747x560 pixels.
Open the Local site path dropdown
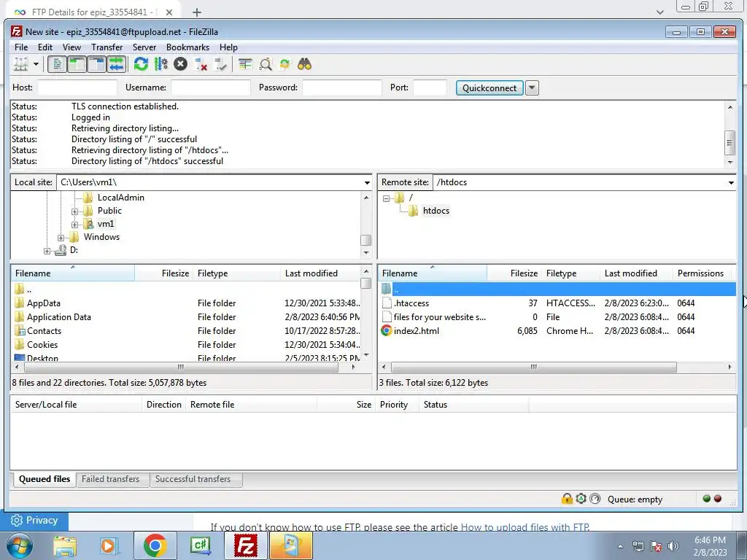click(367, 182)
